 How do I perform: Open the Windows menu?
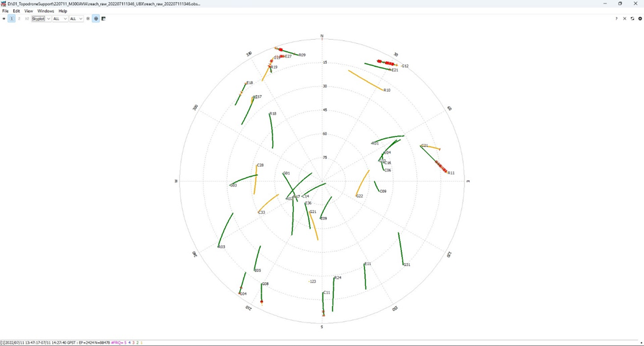pos(46,11)
